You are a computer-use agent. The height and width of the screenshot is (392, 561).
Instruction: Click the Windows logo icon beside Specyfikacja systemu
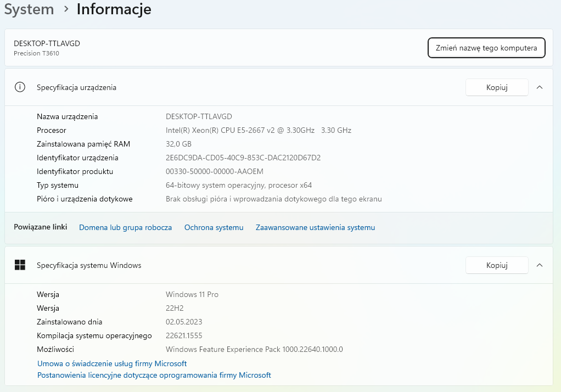[x=20, y=265]
